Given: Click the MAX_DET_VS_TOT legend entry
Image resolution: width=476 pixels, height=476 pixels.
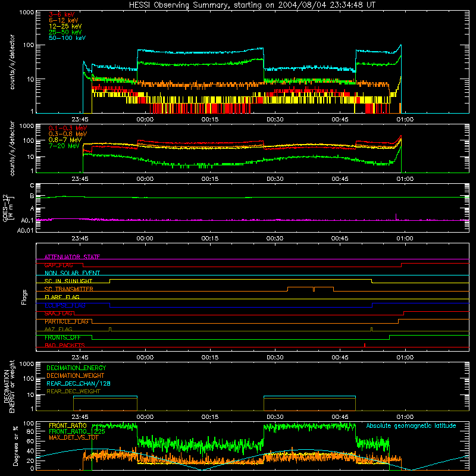Looking at the screenshot, I should point(73,437).
